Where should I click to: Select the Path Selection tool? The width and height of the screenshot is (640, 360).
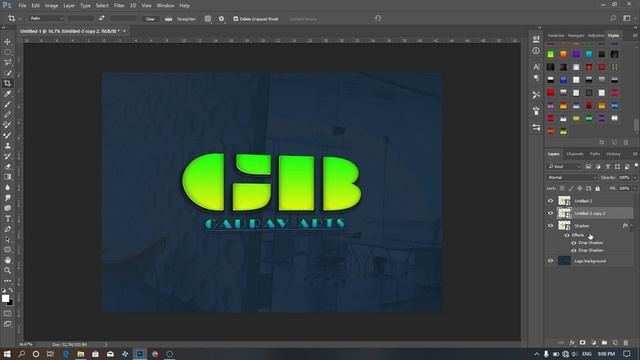(x=7, y=239)
